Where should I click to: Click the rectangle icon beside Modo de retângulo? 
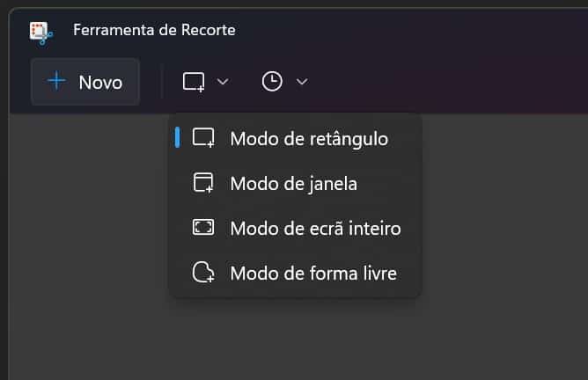coord(203,138)
